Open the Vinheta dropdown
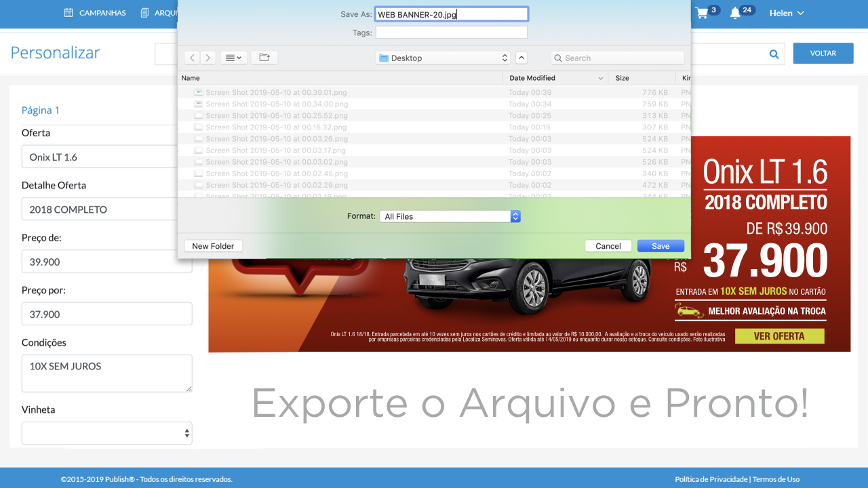The width and height of the screenshot is (868, 488). click(x=106, y=433)
